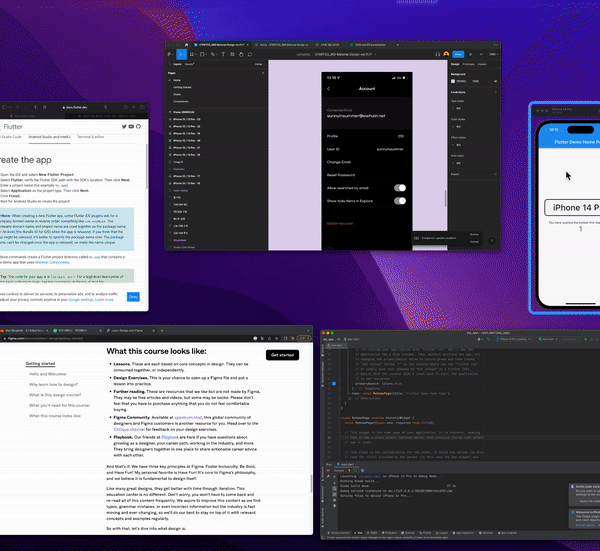This screenshot has height=551, width=600.
Task: Open the YouTube icon on Flutter docs
Action: pyautogui.click(x=131, y=127)
